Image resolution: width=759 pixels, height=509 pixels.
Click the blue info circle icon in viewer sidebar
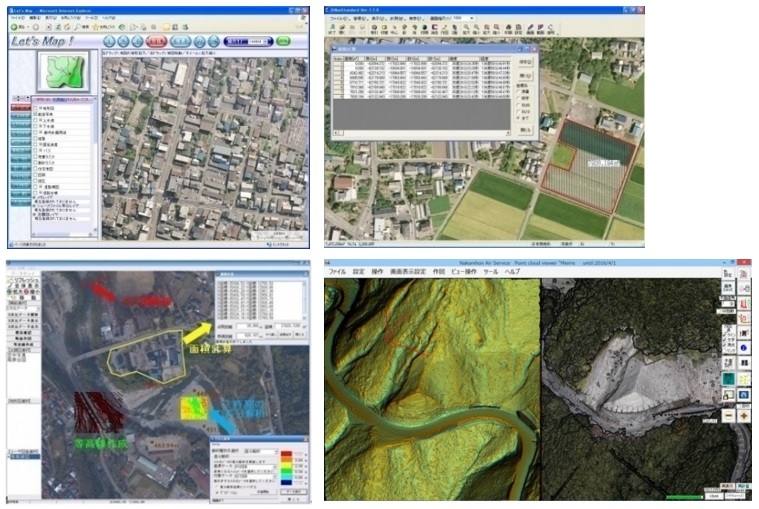point(744,348)
